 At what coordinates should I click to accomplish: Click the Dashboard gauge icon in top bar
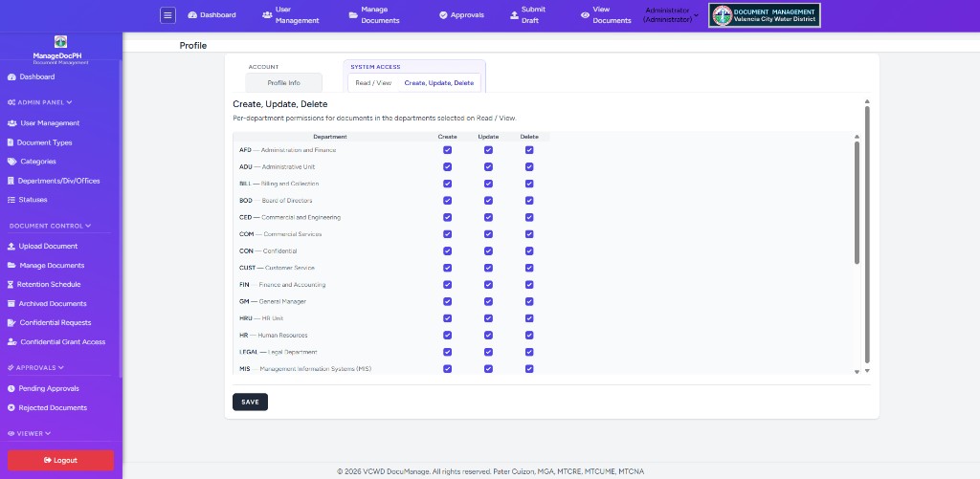192,15
